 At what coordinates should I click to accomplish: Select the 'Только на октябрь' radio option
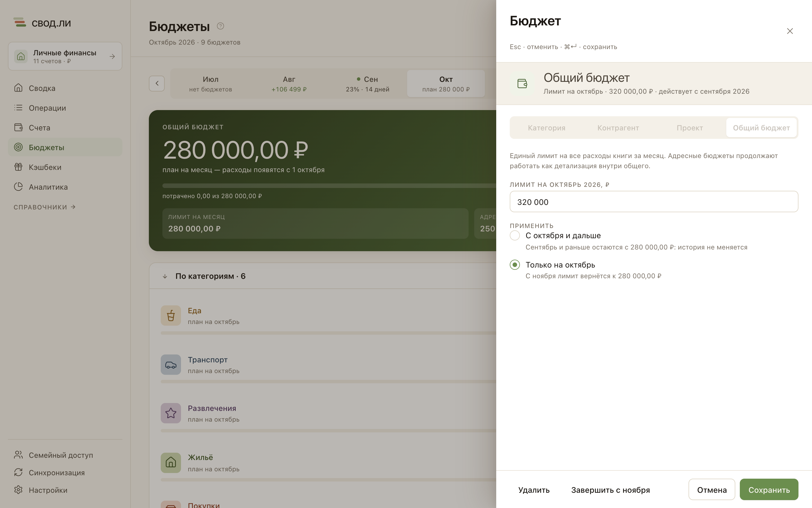pos(515,265)
